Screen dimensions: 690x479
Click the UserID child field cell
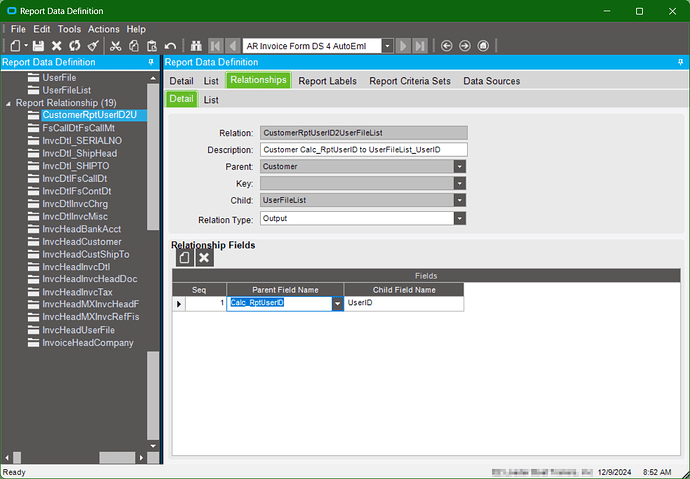(404, 303)
